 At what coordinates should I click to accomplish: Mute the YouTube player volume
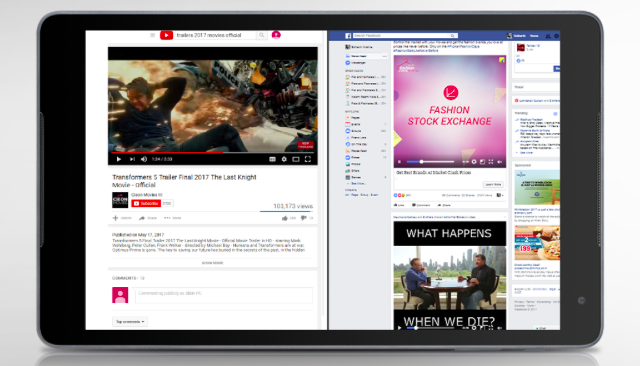tap(144, 159)
